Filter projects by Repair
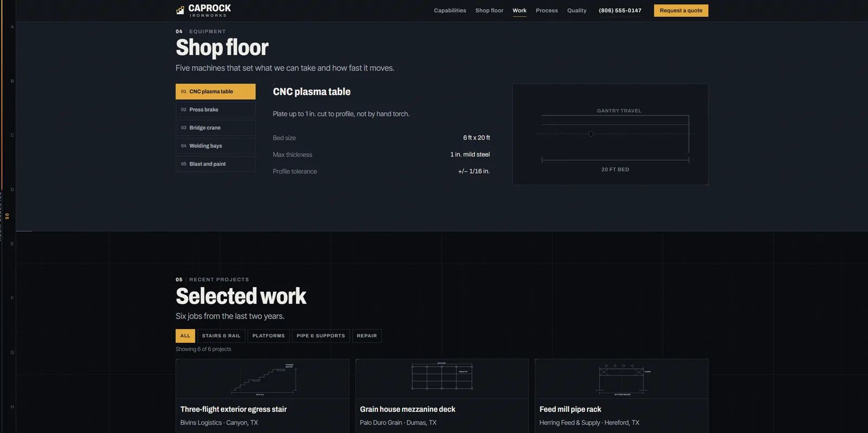Image resolution: width=868 pixels, height=433 pixels. (367, 336)
